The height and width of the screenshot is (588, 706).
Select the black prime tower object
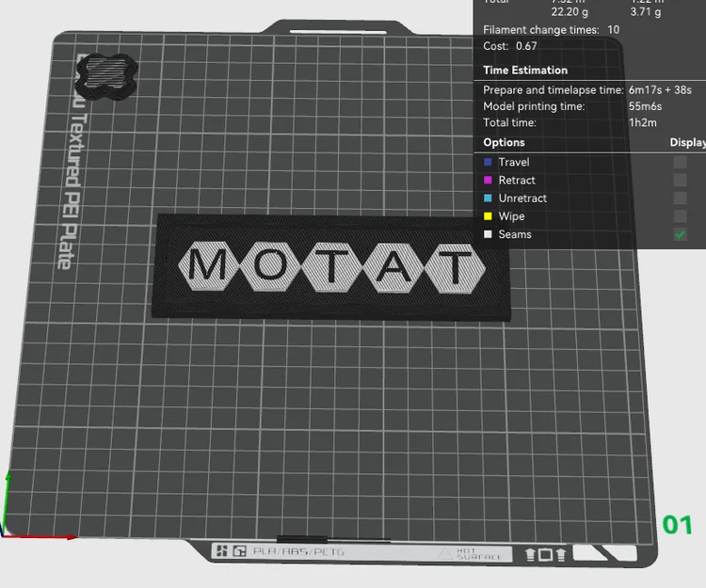click(106, 76)
